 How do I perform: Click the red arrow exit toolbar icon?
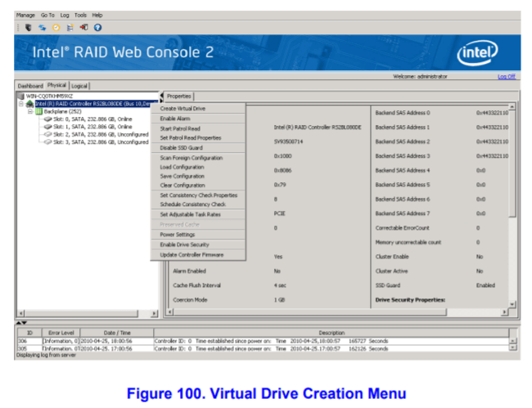point(83,28)
